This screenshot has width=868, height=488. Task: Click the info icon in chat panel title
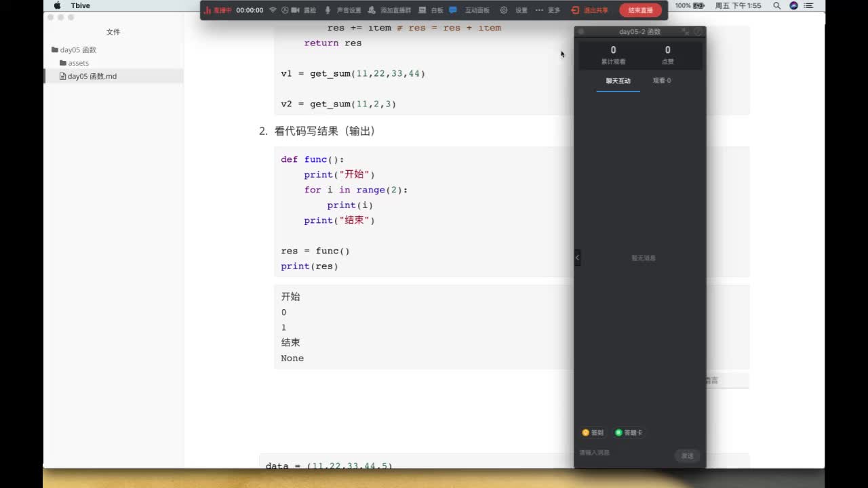(x=698, y=31)
